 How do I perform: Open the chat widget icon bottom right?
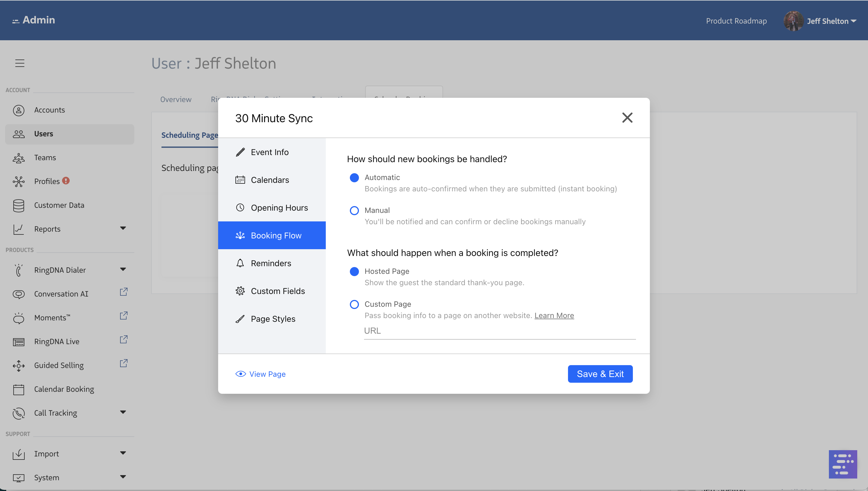[x=843, y=464]
